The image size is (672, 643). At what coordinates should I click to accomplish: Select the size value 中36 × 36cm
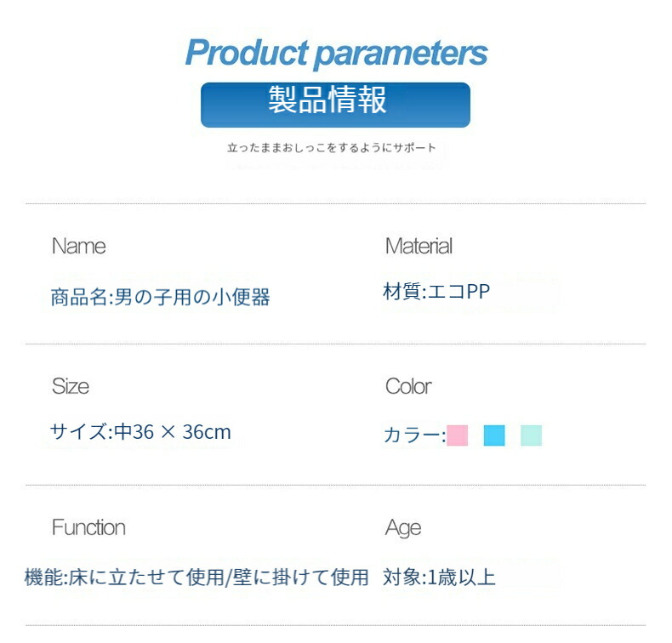[172, 432]
